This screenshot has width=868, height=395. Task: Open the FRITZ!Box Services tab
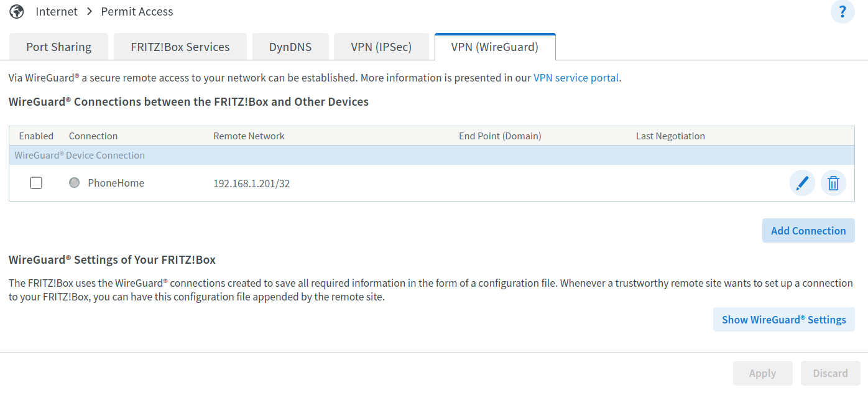(180, 47)
